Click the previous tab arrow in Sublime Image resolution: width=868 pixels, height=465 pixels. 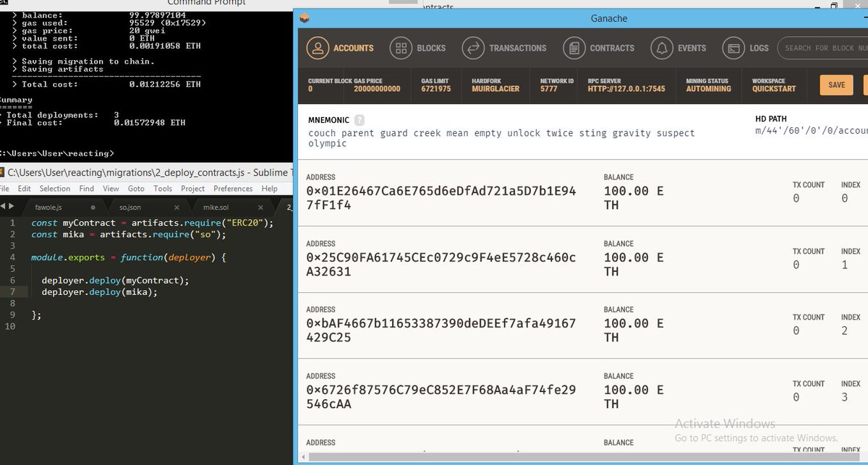tap(3, 206)
